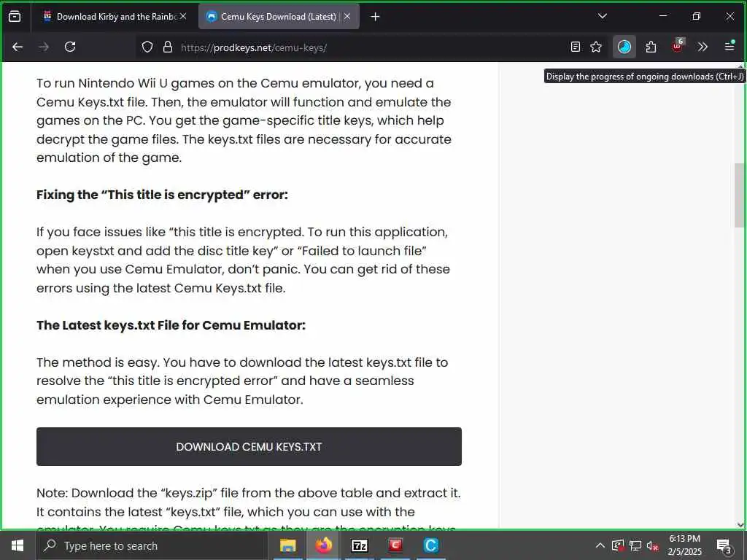Click the DOWNLOAD CEMU KEYS.TXT button

(x=249, y=447)
